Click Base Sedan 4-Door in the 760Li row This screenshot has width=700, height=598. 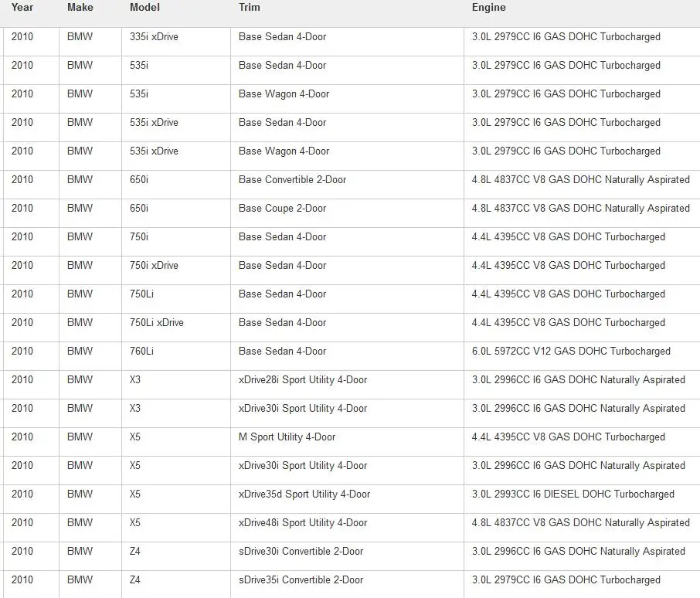click(x=282, y=351)
